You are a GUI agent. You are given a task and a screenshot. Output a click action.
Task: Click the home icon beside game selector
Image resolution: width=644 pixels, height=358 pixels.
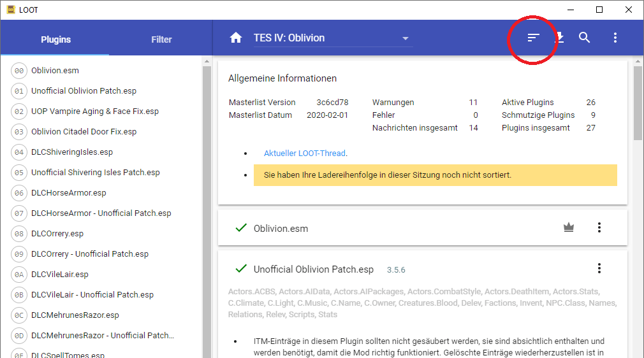pos(236,38)
